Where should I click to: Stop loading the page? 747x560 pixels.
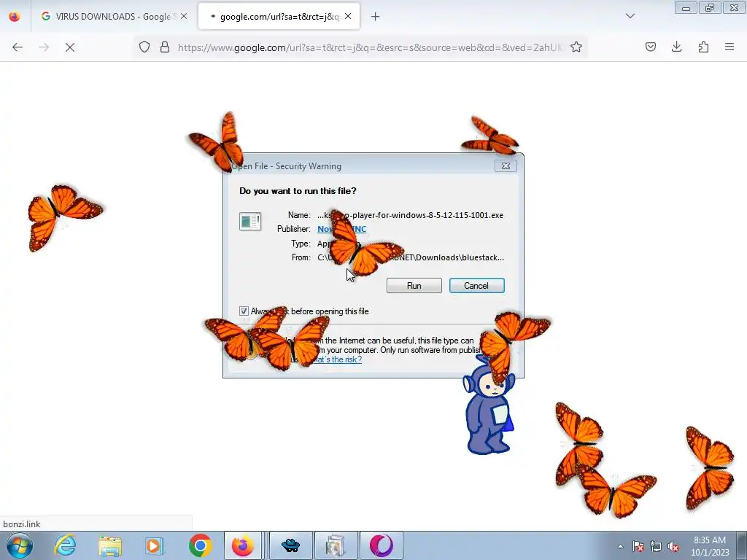pyautogui.click(x=70, y=47)
